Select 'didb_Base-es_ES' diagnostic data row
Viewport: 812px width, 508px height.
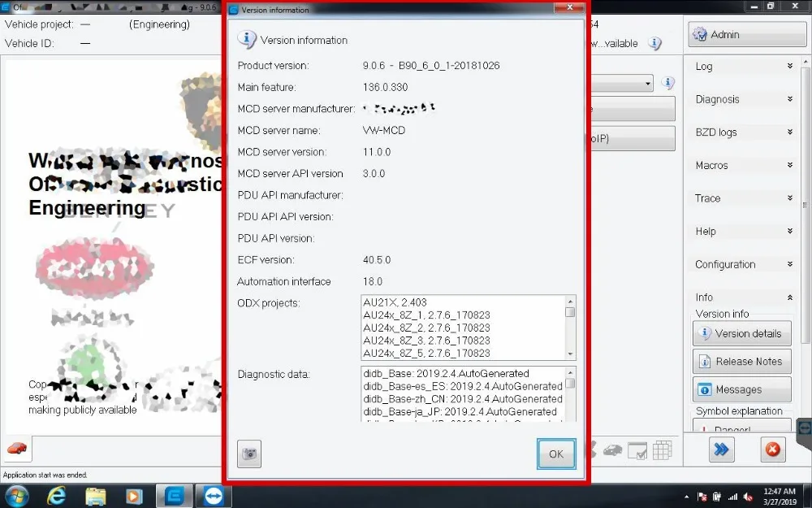click(x=463, y=386)
